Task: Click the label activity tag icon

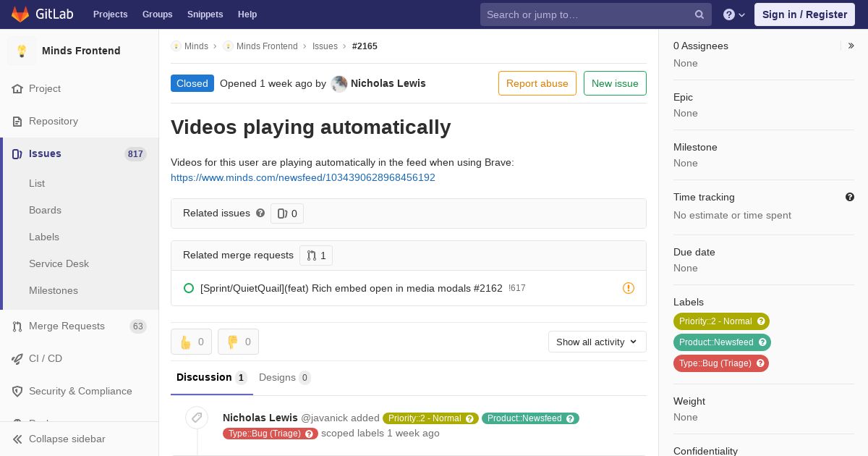Action: (197, 418)
